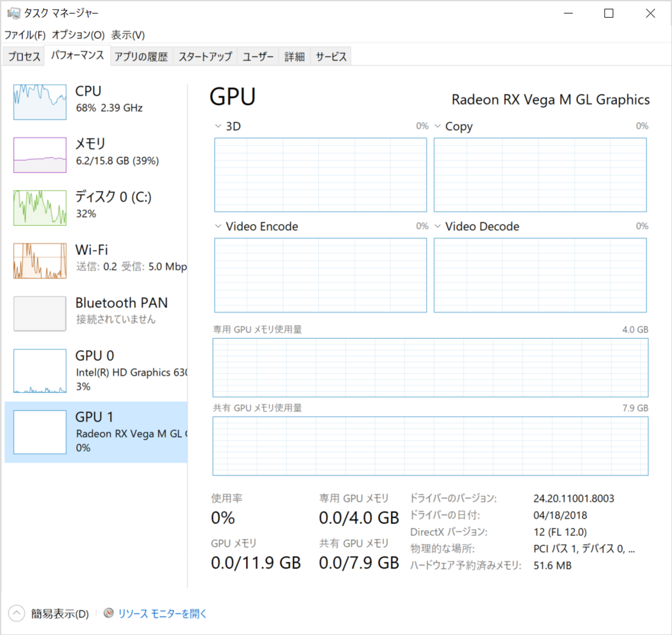Switch to the 詳細 tab

click(x=295, y=56)
